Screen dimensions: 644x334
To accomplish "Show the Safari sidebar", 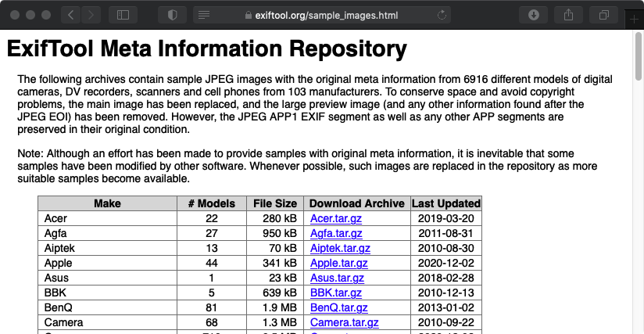I will [x=123, y=15].
